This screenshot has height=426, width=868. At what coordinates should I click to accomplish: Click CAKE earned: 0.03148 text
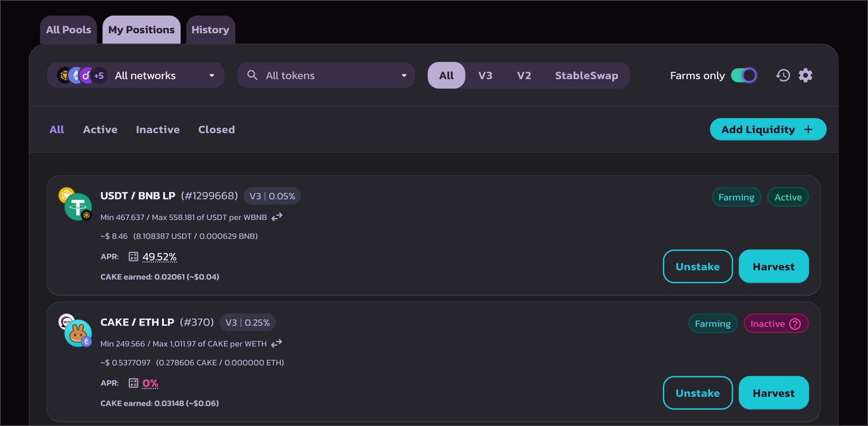(160, 403)
